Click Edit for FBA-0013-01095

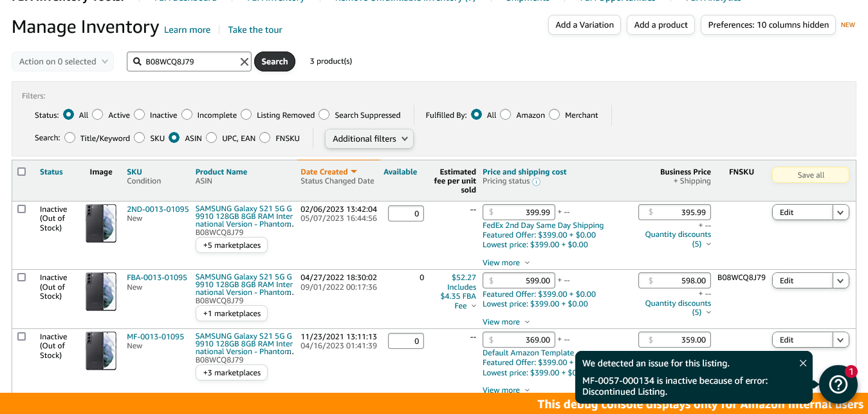(802, 281)
